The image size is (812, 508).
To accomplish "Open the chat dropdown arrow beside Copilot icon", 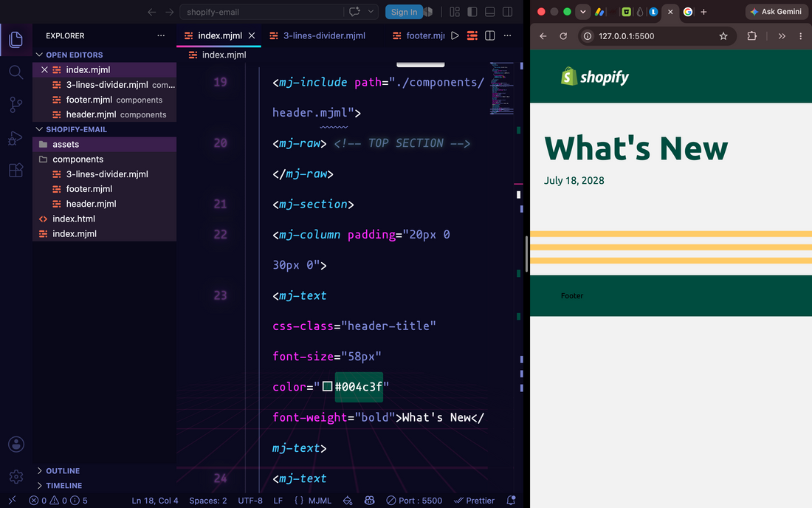I will [371, 11].
